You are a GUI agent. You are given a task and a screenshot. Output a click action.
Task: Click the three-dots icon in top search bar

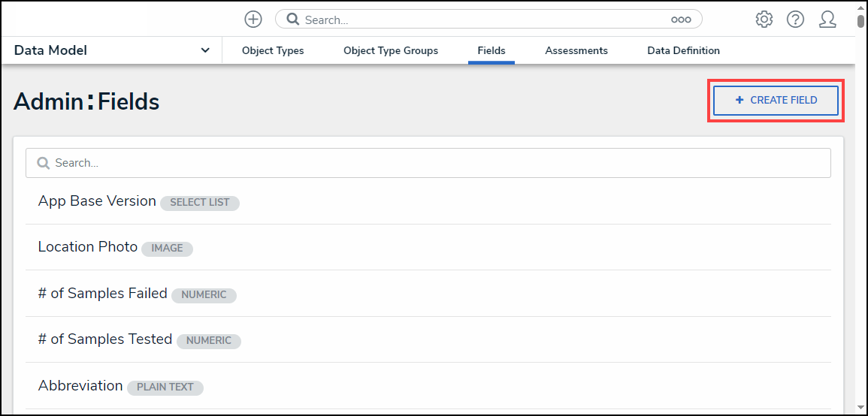(681, 20)
